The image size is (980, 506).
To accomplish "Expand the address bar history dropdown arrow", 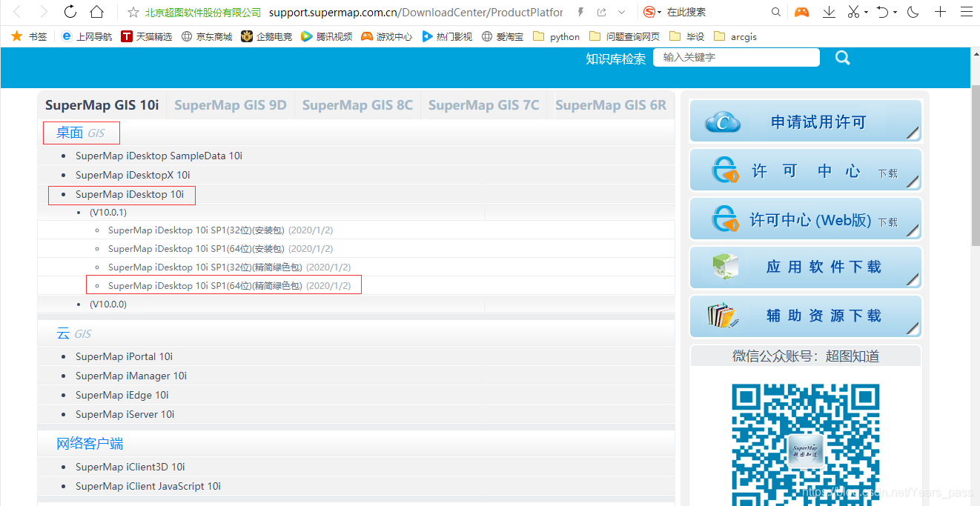I will pyautogui.click(x=621, y=12).
